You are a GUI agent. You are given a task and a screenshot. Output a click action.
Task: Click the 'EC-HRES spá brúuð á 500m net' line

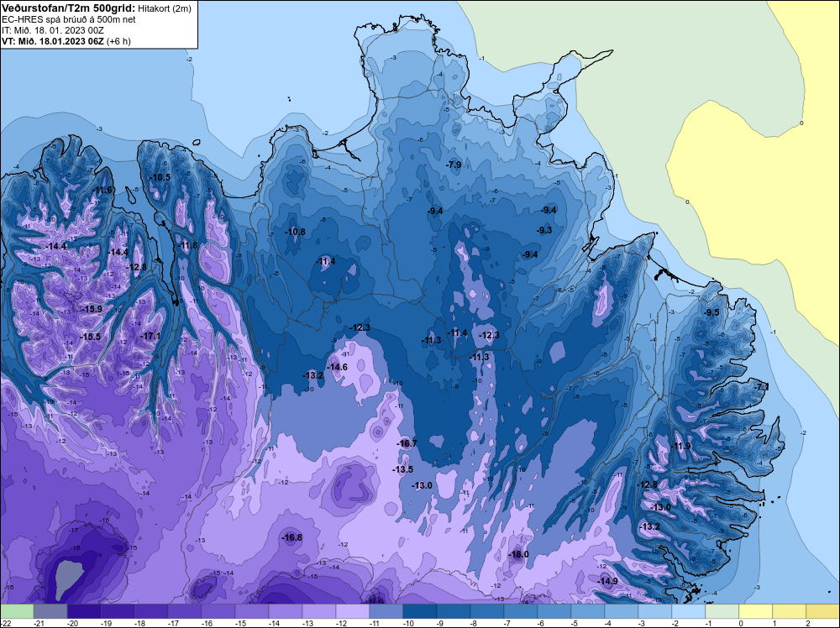point(69,19)
